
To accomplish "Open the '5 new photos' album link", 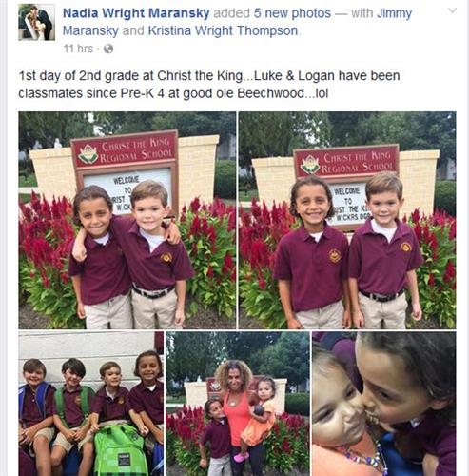I will [x=292, y=13].
